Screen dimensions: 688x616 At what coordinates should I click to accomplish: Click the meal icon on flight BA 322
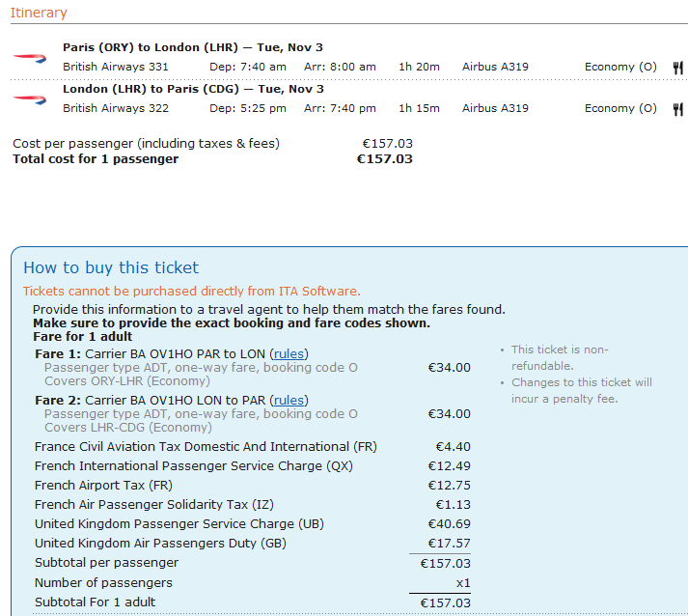[677, 109]
